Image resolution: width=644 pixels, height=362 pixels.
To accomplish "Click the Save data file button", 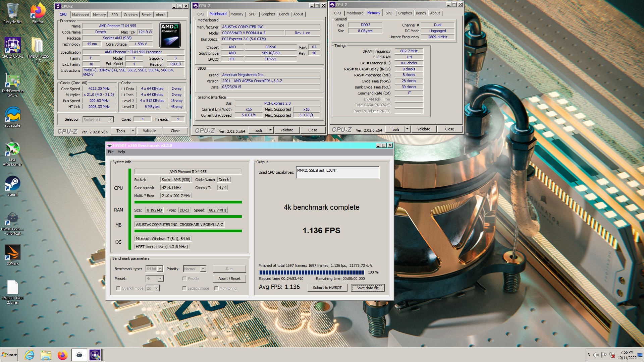I will coord(368,288).
